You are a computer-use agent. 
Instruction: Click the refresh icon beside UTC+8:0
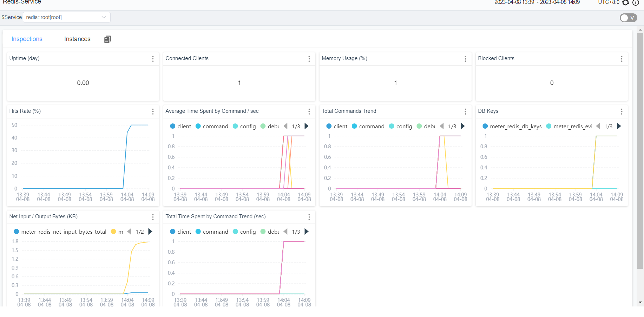(625, 3)
